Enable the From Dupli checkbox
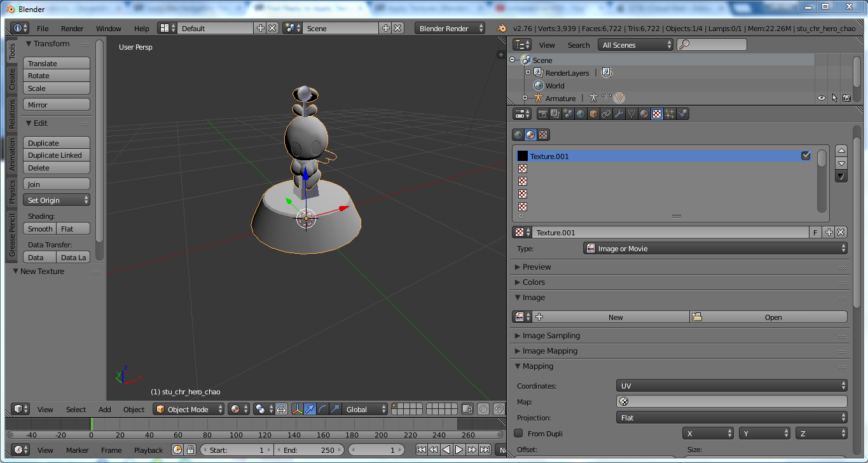 [x=518, y=433]
